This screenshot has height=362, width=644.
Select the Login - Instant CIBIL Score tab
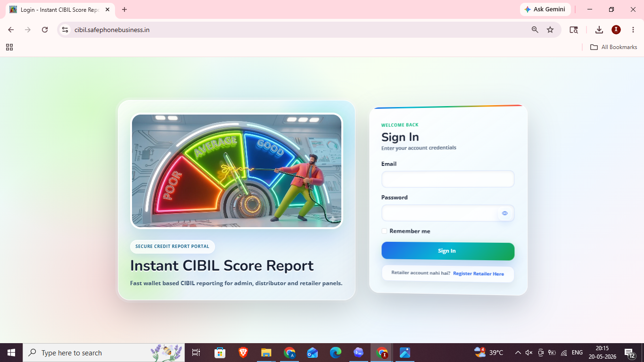pyautogui.click(x=60, y=9)
